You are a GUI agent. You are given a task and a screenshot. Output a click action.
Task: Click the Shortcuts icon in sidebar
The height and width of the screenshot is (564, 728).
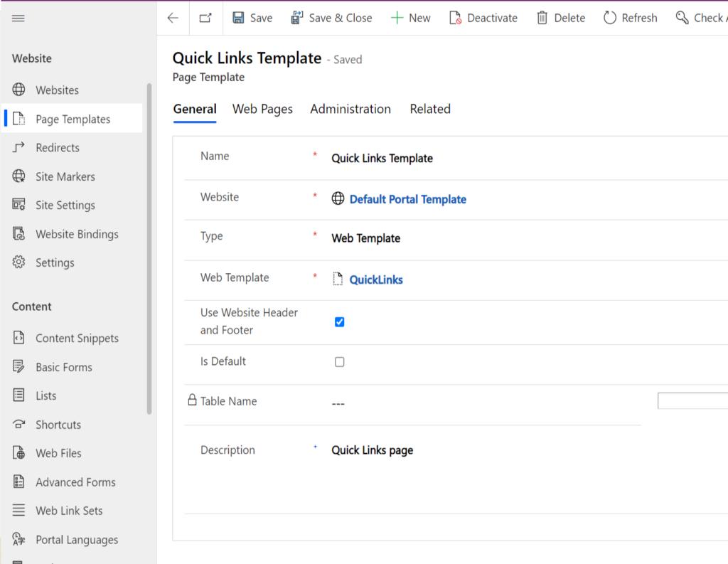18,424
